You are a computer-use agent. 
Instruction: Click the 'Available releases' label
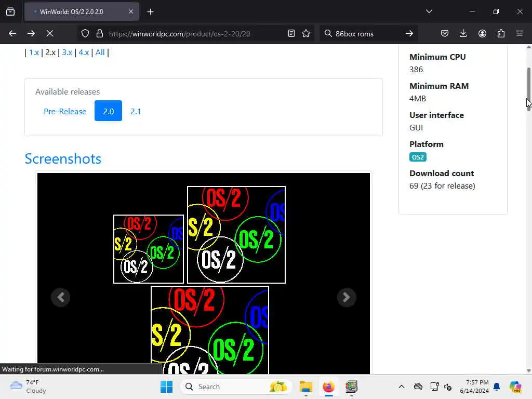(68, 92)
